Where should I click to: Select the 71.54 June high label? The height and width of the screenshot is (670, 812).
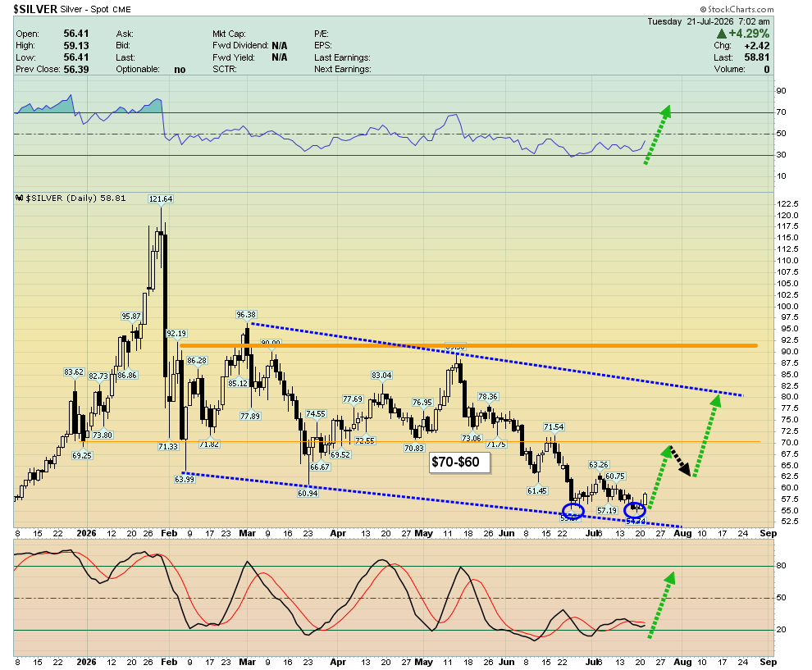coord(554,426)
